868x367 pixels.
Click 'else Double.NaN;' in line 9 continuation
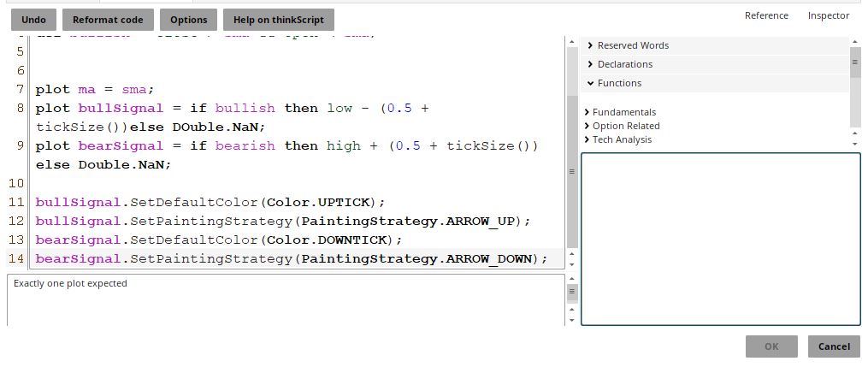pyautogui.click(x=103, y=165)
